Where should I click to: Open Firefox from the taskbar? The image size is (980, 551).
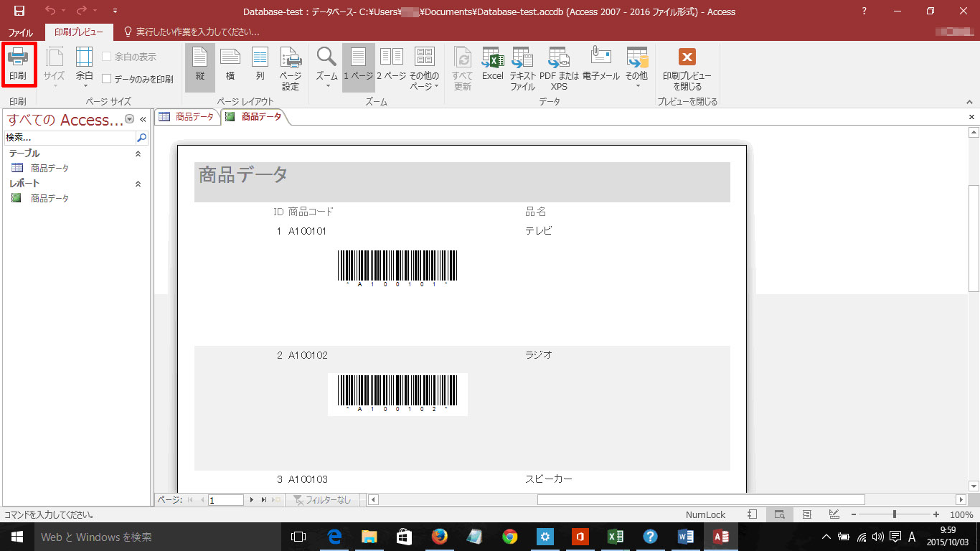tap(440, 537)
